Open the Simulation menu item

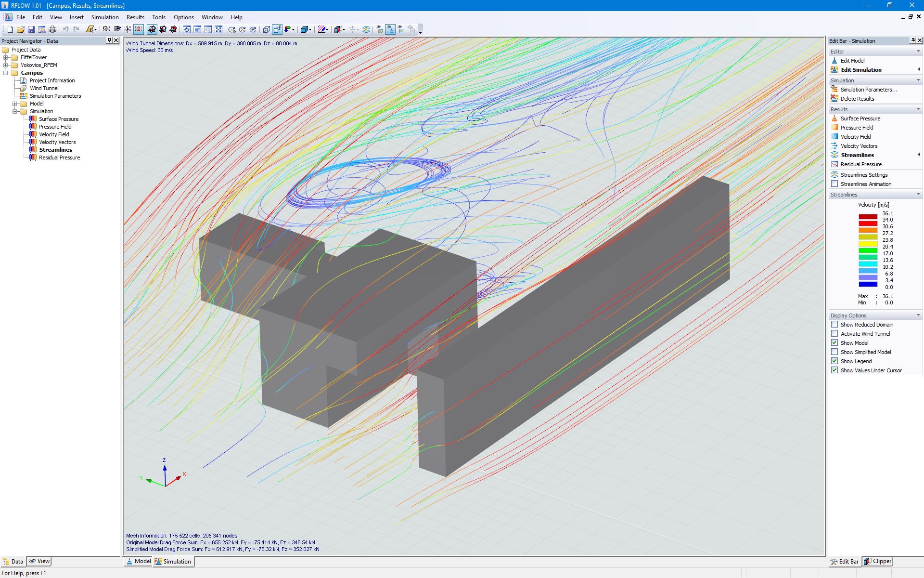point(106,17)
